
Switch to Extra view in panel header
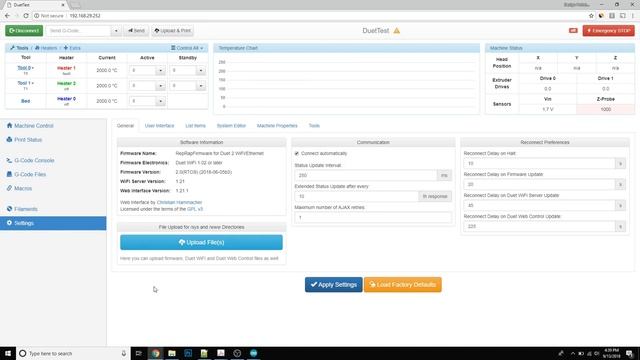coord(72,48)
